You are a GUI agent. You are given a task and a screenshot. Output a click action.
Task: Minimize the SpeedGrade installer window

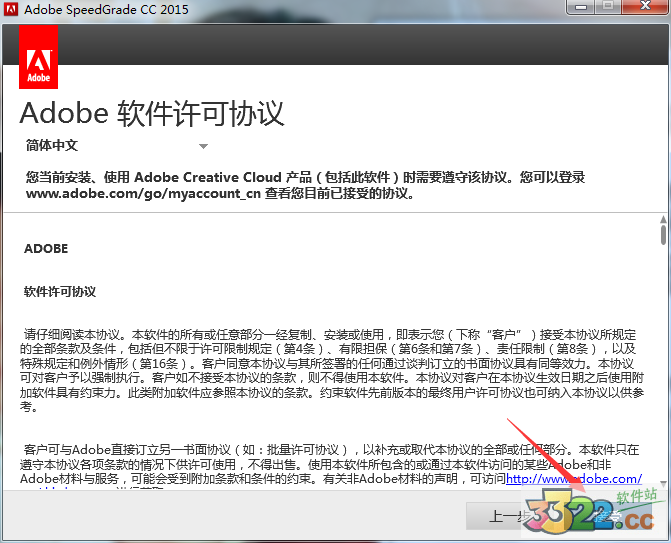coord(581,6)
